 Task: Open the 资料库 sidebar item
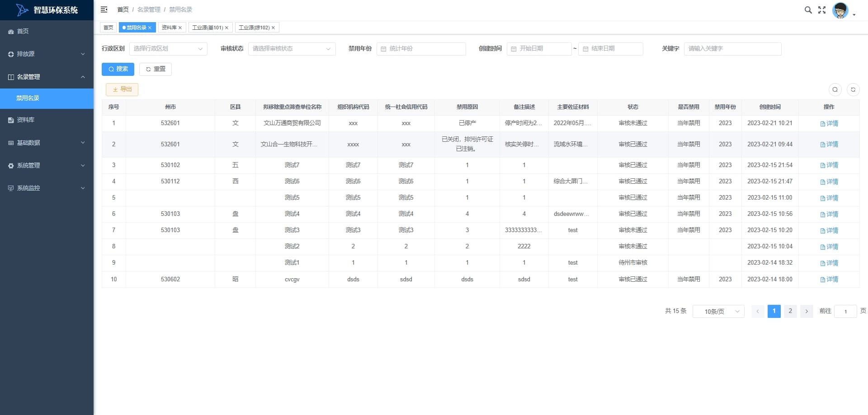(47, 120)
